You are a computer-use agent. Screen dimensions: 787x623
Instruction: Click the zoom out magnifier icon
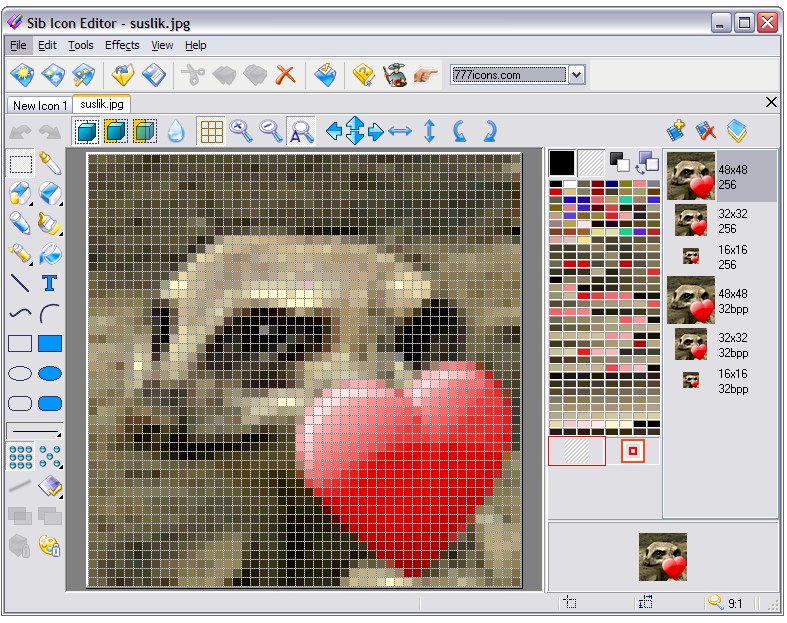pos(271,132)
